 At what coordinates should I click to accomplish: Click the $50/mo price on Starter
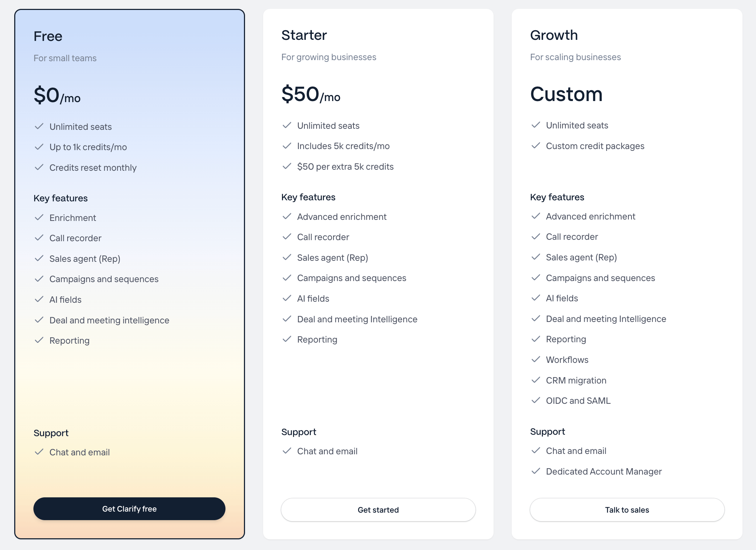pos(311,94)
